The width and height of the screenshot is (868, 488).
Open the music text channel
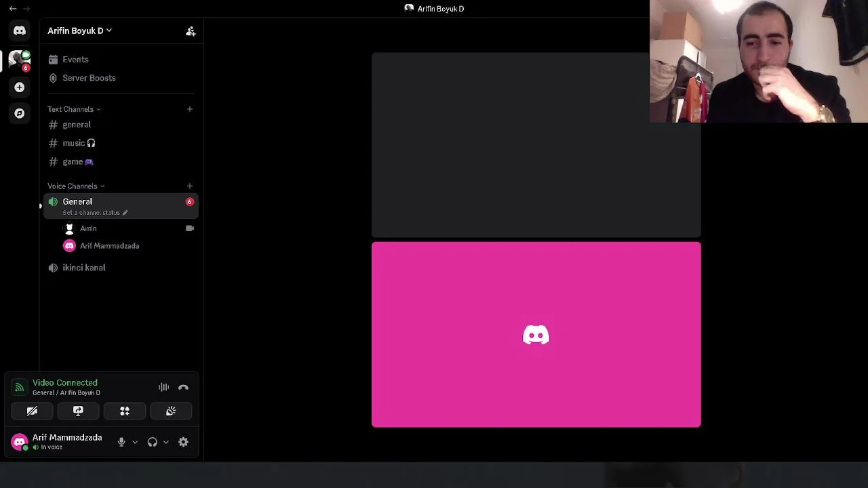pyautogui.click(x=121, y=143)
